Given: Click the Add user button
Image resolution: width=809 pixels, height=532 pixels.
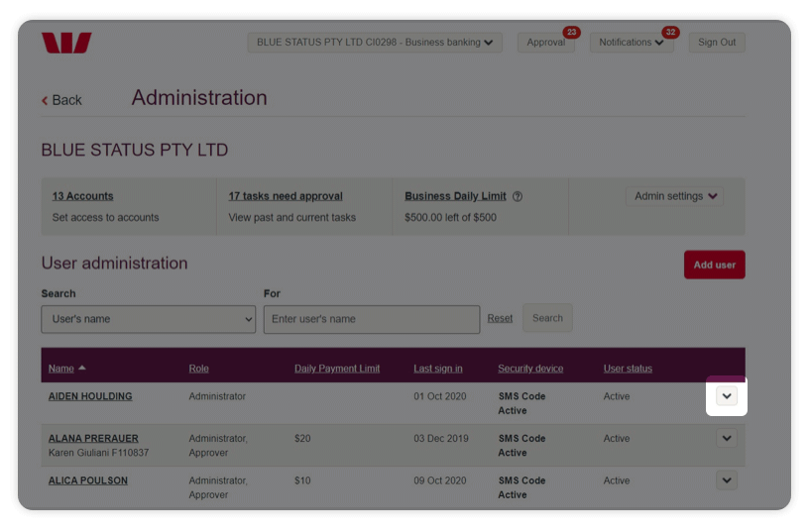Looking at the screenshot, I should 714,265.
